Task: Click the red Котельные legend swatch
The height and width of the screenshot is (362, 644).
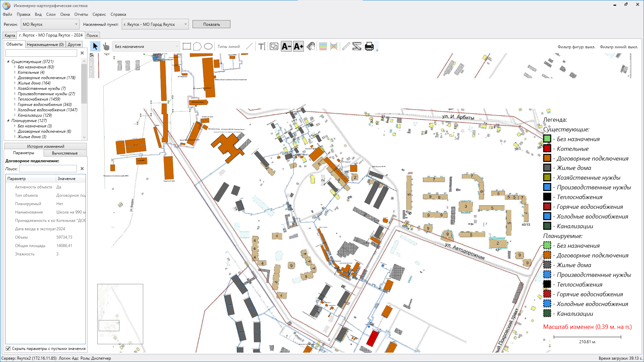Action: tap(547, 148)
